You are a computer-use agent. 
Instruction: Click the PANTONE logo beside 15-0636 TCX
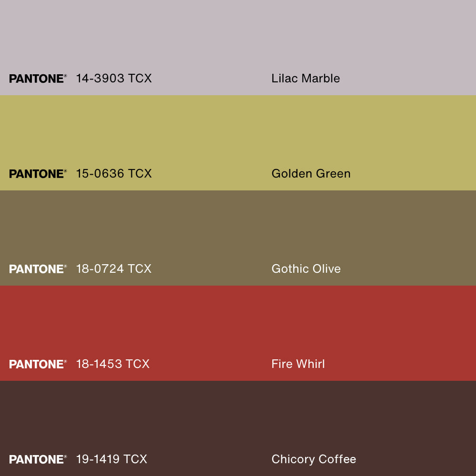tap(38, 174)
